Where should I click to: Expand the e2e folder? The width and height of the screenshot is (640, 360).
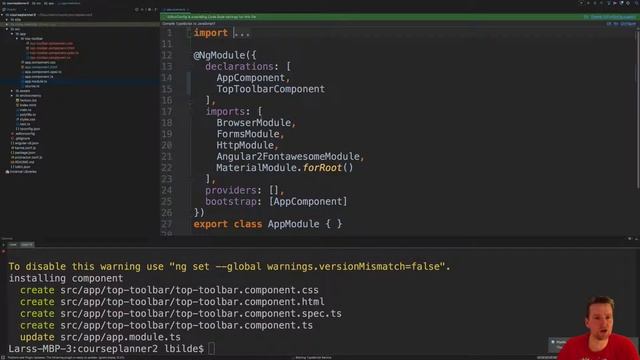click(7, 20)
